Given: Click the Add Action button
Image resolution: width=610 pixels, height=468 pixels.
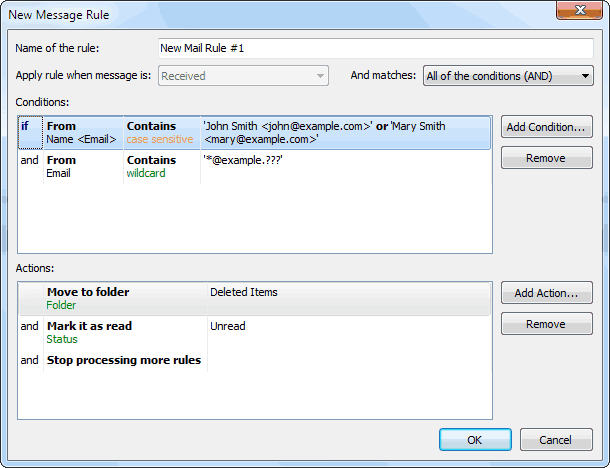Looking at the screenshot, I should tap(547, 293).
